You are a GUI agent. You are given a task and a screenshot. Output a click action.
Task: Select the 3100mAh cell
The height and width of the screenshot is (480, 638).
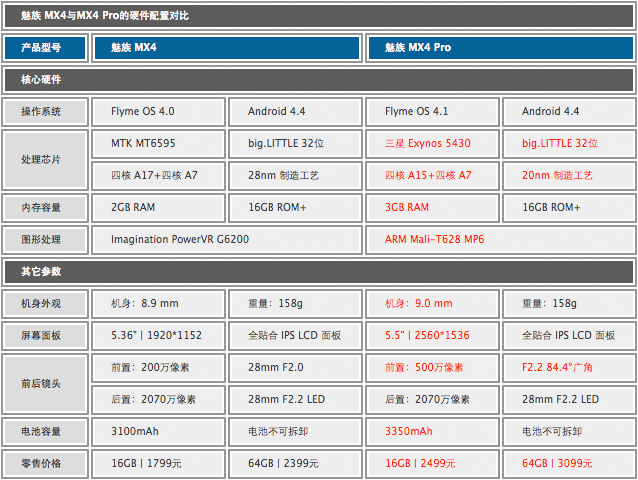tap(158, 432)
